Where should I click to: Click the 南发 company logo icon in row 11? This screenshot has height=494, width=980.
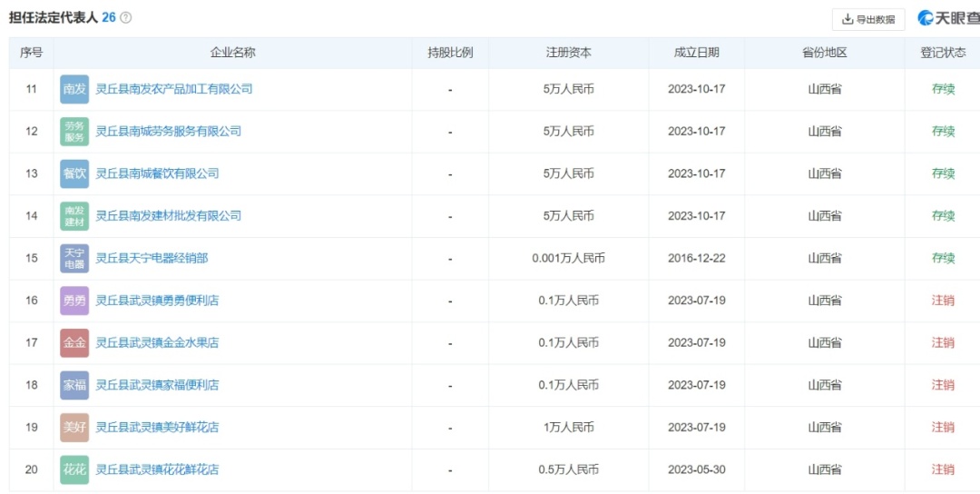click(74, 89)
